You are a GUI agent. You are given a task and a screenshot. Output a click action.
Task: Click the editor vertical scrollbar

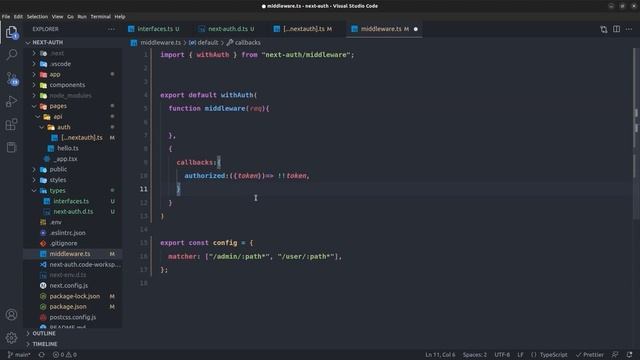pyautogui.click(x=636, y=135)
